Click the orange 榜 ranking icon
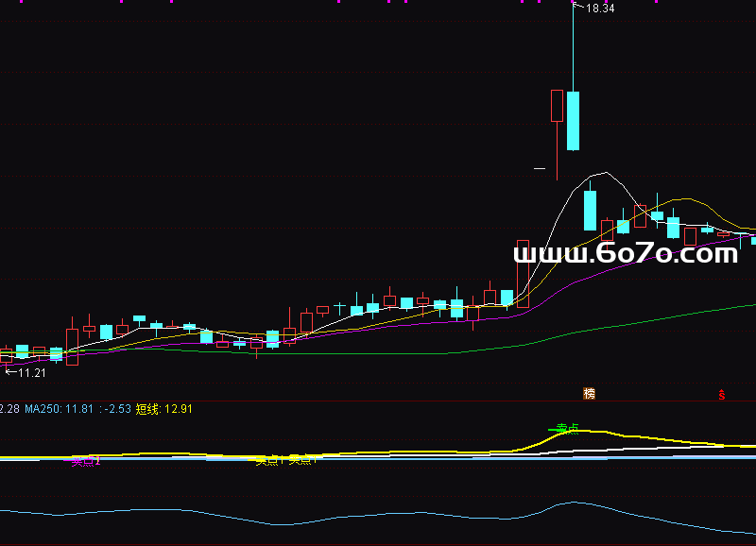The height and width of the screenshot is (546, 756). point(590,393)
